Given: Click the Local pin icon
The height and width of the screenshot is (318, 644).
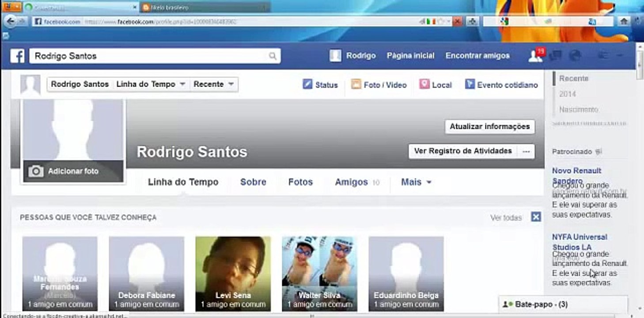Looking at the screenshot, I should (x=424, y=84).
